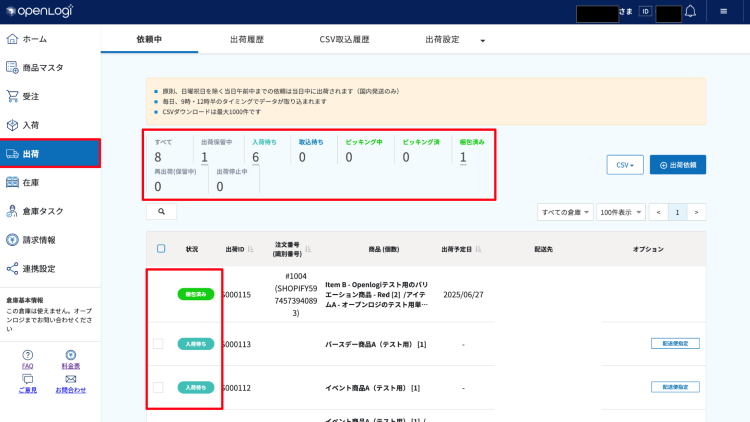The width and height of the screenshot is (750, 422).
Task: Open the hamburger menu icon
Action: 724,11
